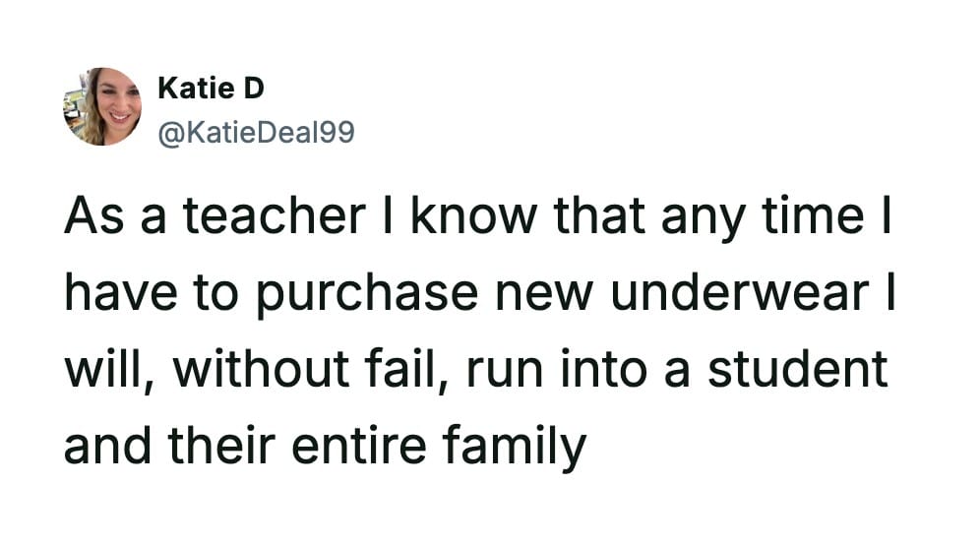Open the Katie D display name link
This screenshot has height=545, width=980.
tap(211, 89)
